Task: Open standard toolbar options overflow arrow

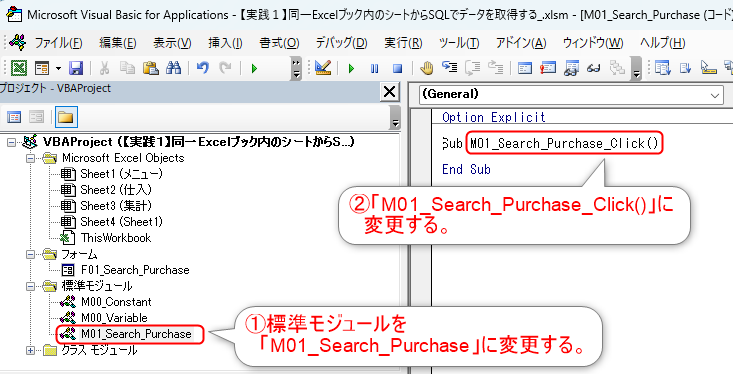Action: click(296, 69)
